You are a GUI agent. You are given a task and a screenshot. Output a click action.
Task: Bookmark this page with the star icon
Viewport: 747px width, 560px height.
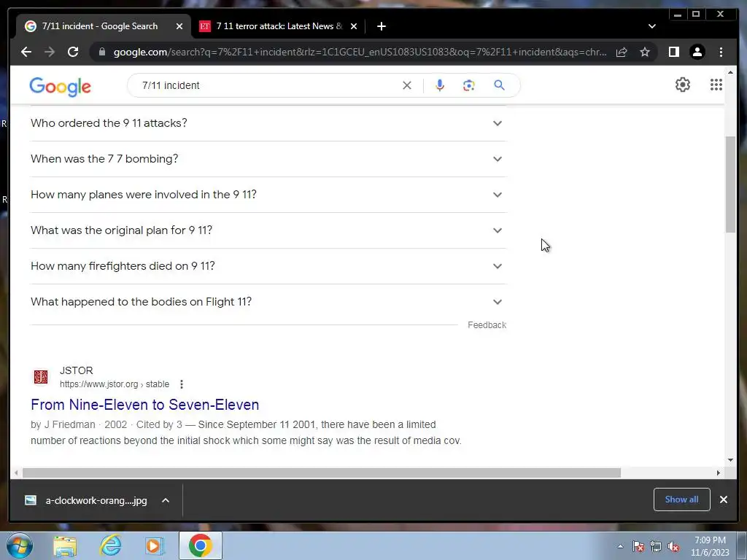pos(645,52)
